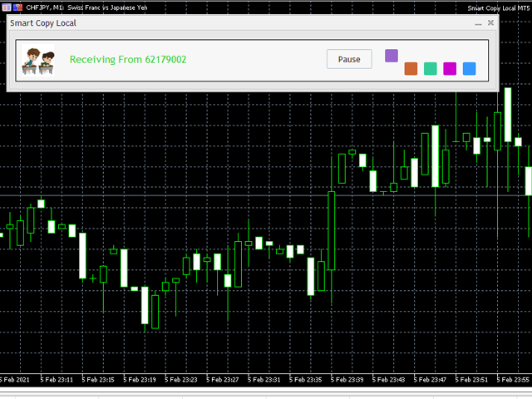Click the '5 Feb 23:47' time axis label

430,380
